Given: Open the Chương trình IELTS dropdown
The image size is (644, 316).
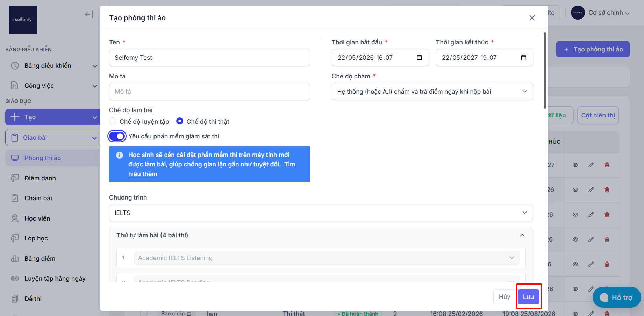Looking at the screenshot, I should point(321,213).
